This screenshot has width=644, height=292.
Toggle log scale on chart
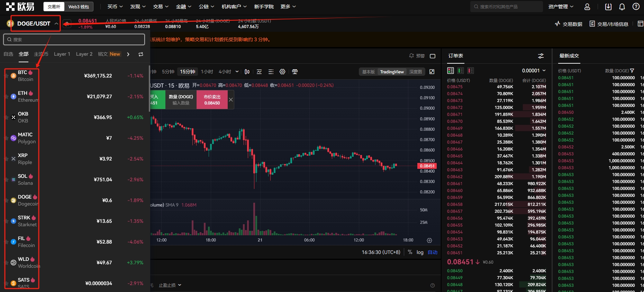420,252
